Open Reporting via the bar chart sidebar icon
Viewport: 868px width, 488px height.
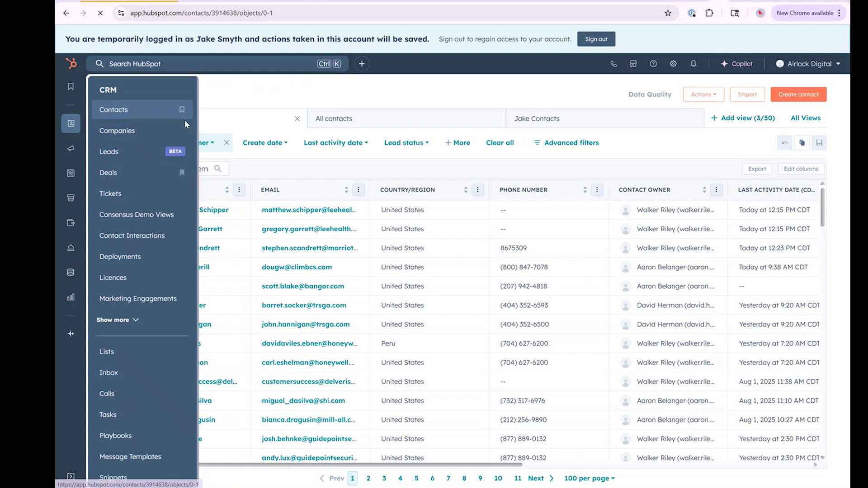point(71,297)
